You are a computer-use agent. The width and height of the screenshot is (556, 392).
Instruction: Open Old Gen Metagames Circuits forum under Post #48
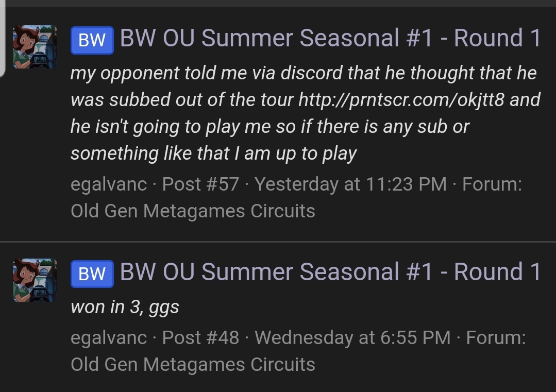pos(193,364)
